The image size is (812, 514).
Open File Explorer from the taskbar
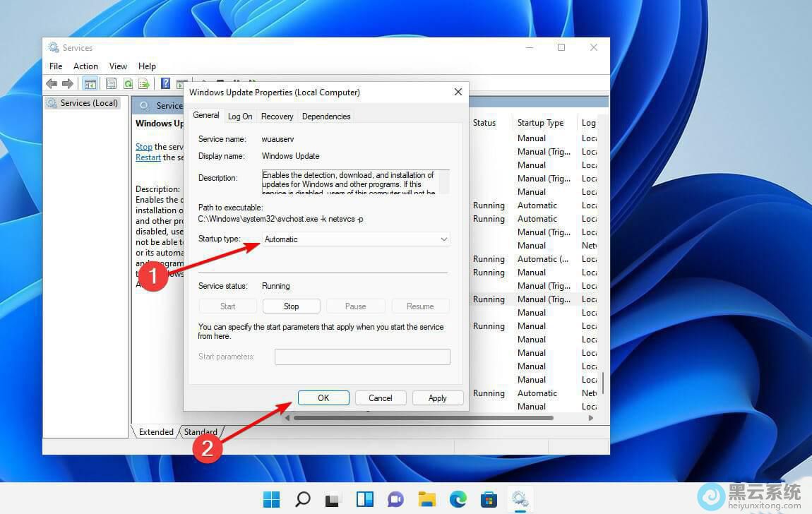tap(426, 500)
